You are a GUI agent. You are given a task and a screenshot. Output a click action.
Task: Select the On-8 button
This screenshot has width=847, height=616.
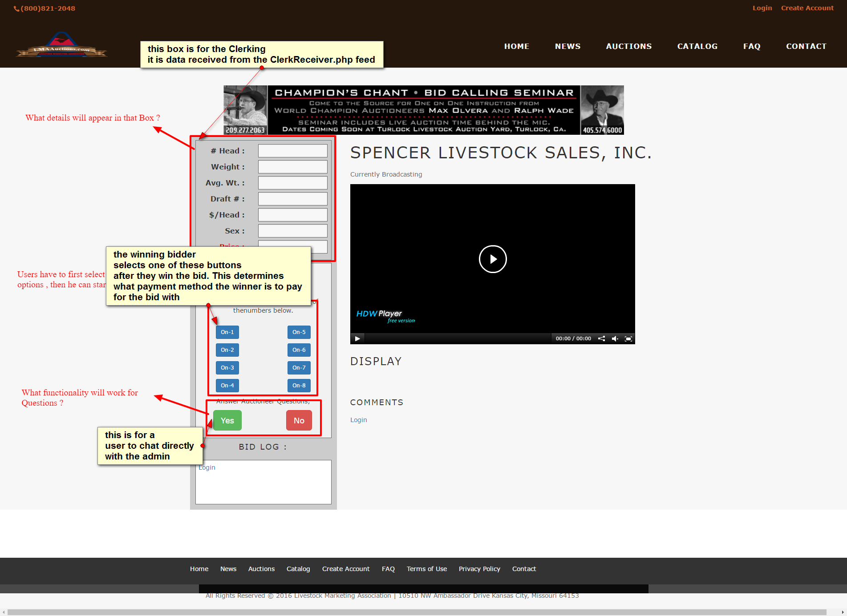[x=299, y=386]
